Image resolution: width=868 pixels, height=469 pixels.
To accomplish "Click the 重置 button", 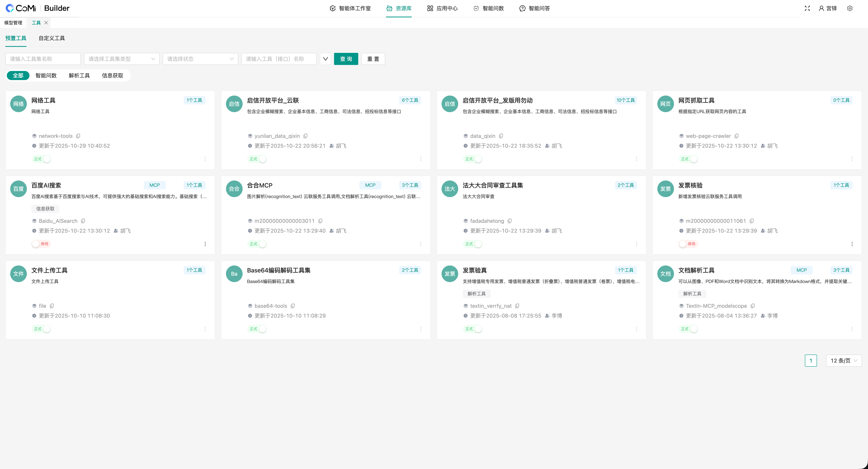I will click(x=373, y=59).
